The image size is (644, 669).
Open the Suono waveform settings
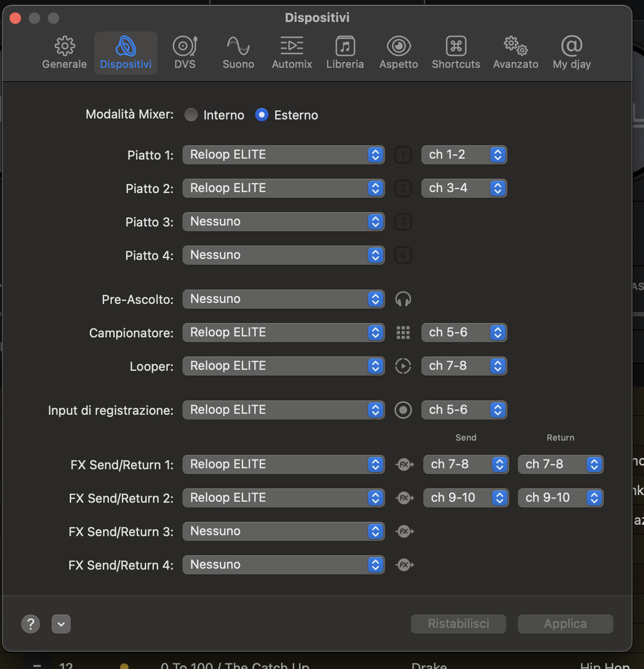pyautogui.click(x=238, y=47)
